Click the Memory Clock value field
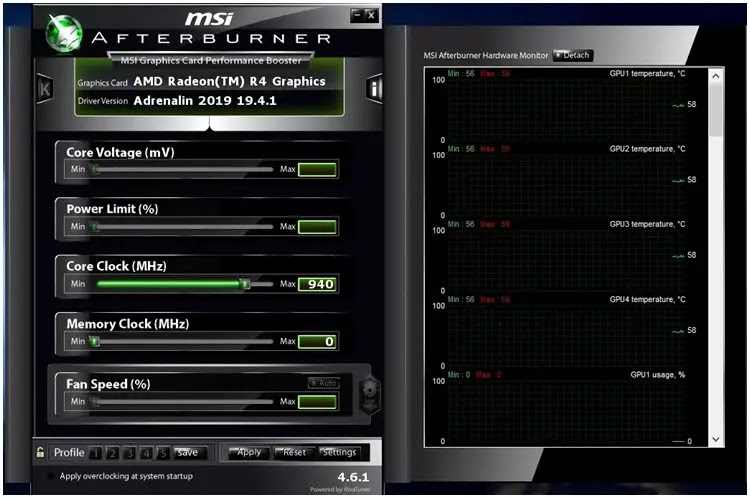750x498 pixels. click(318, 342)
